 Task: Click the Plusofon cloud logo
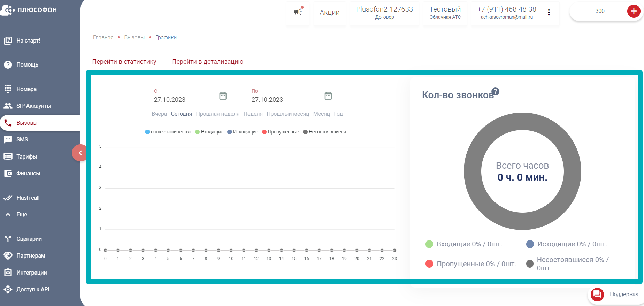pos(7,10)
